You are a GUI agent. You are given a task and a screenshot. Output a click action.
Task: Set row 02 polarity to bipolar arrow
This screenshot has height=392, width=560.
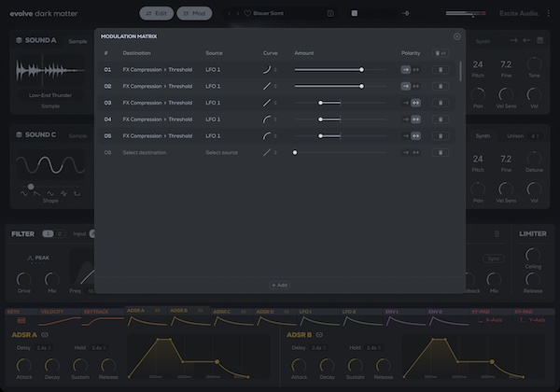[416, 86]
